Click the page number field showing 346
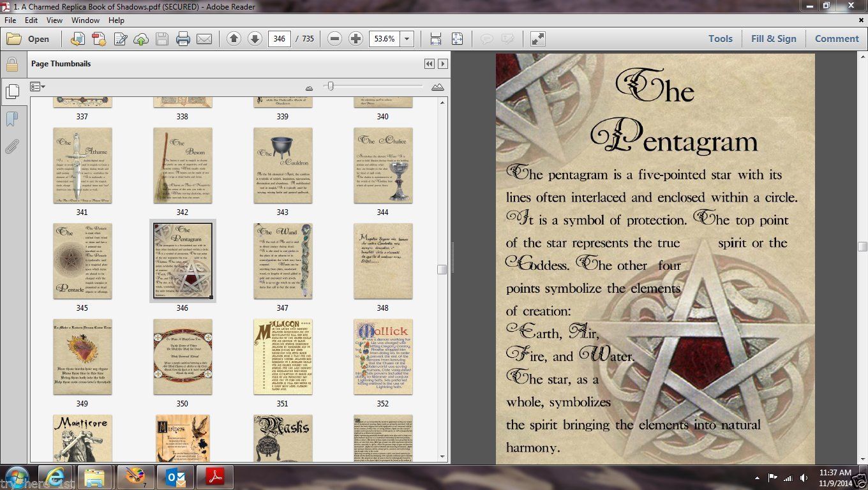This screenshot has width=868, height=490. click(x=279, y=39)
